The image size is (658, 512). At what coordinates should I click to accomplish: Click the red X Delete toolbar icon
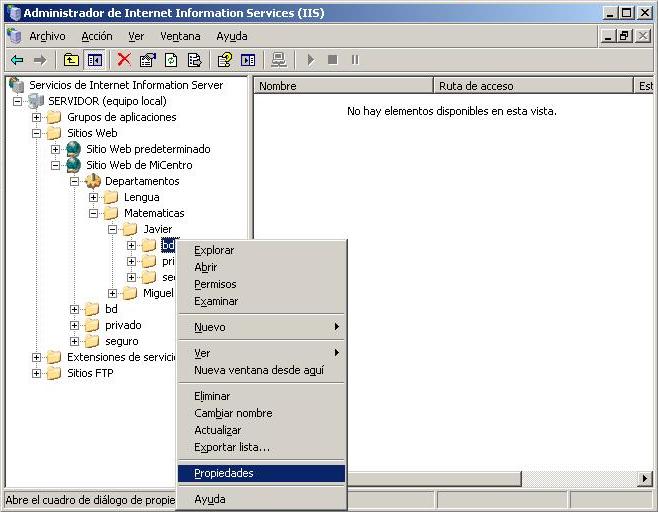click(124, 60)
